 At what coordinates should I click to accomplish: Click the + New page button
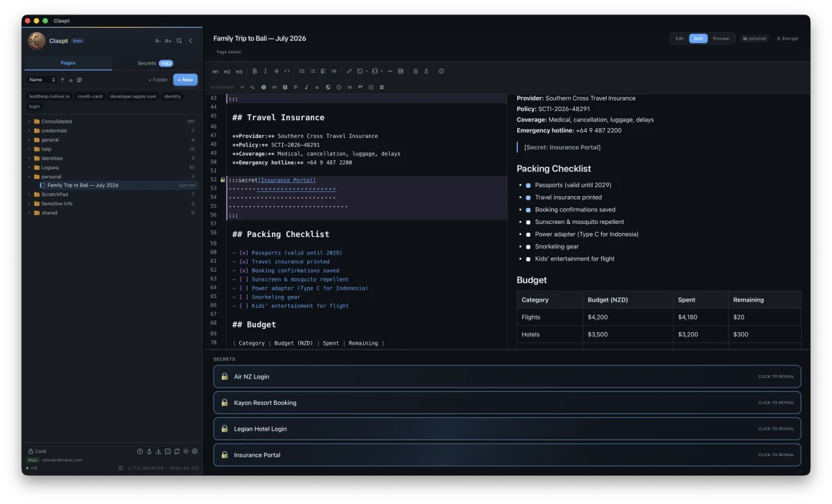[x=185, y=80]
